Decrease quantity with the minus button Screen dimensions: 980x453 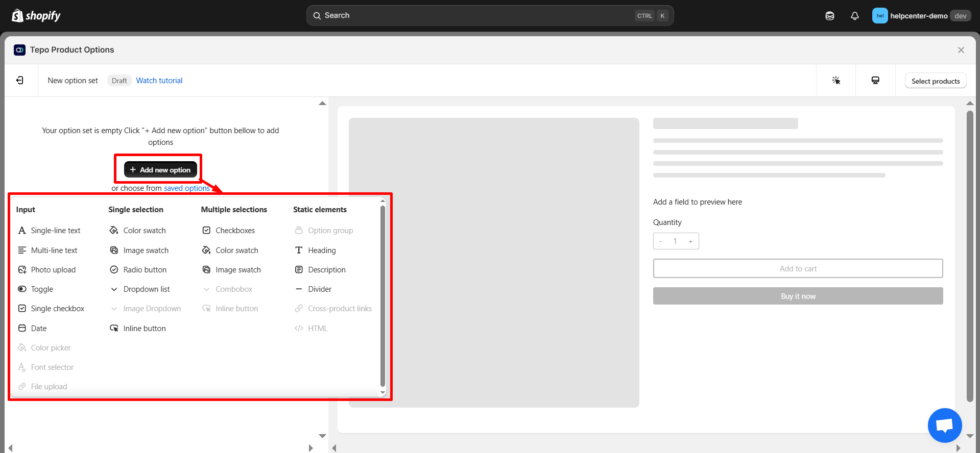pyautogui.click(x=661, y=241)
